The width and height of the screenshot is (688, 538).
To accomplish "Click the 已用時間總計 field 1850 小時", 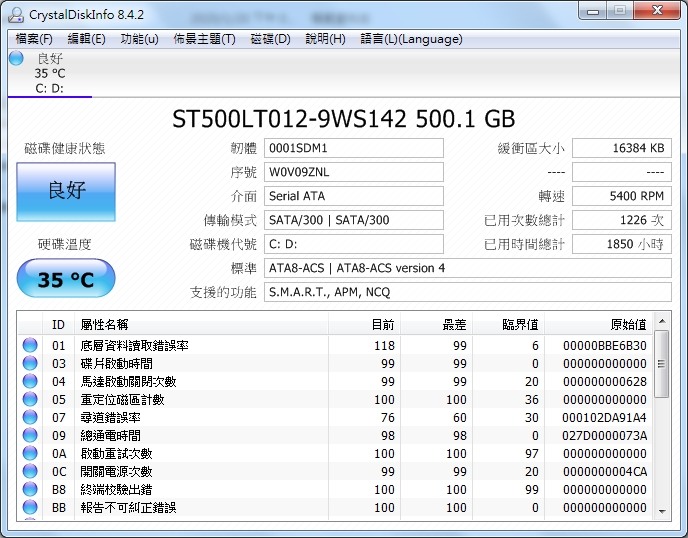I will click(x=622, y=244).
